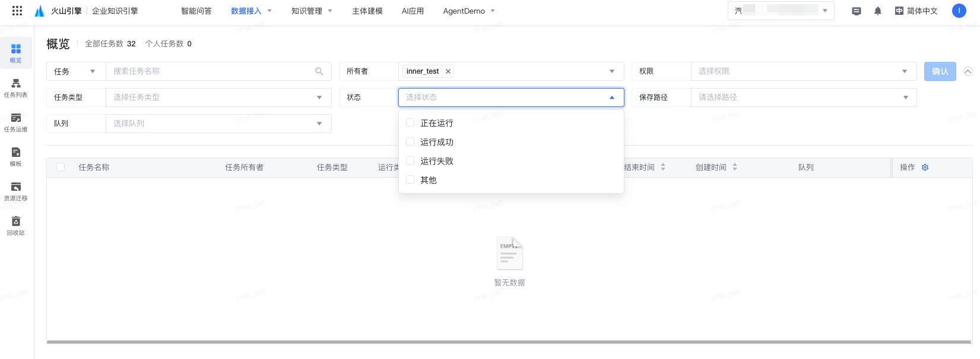Open the messages icon in header

[x=857, y=11]
